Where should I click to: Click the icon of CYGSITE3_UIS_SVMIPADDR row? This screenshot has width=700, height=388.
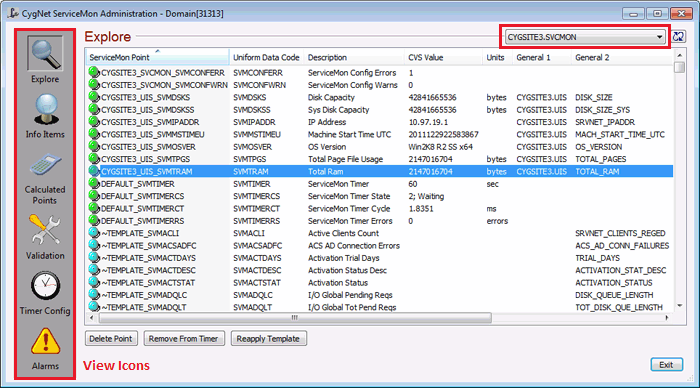coord(94,121)
